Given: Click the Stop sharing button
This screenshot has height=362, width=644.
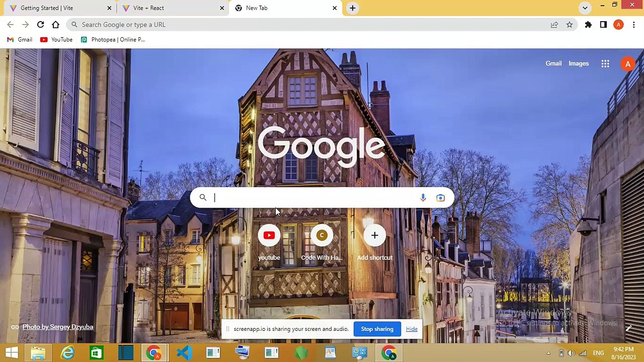Looking at the screenshot, I should point(377,329).
